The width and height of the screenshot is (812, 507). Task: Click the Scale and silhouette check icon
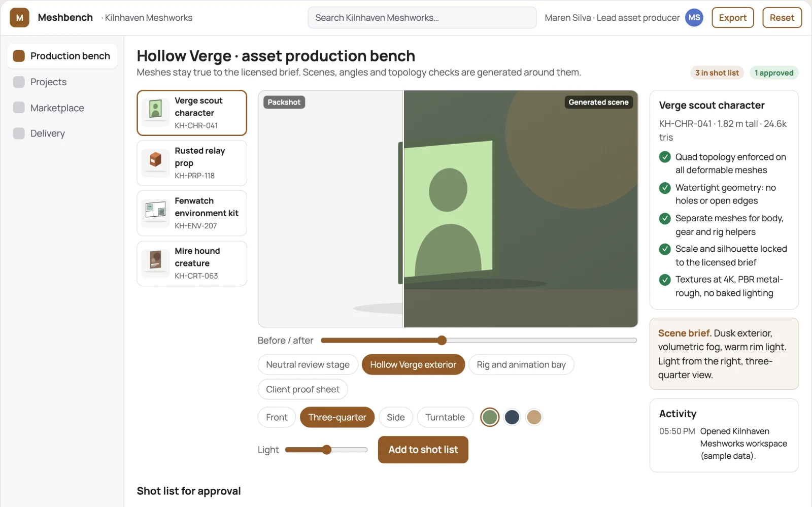tap(665, 249)
